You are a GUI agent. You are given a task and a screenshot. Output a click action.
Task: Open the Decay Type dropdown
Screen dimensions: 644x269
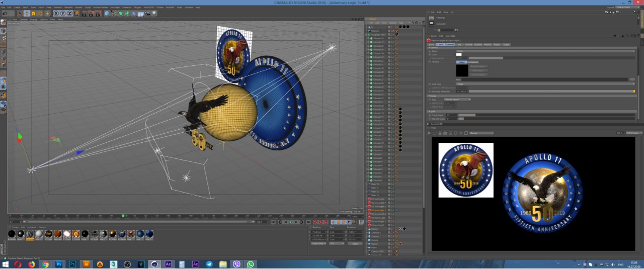(457, 100)
